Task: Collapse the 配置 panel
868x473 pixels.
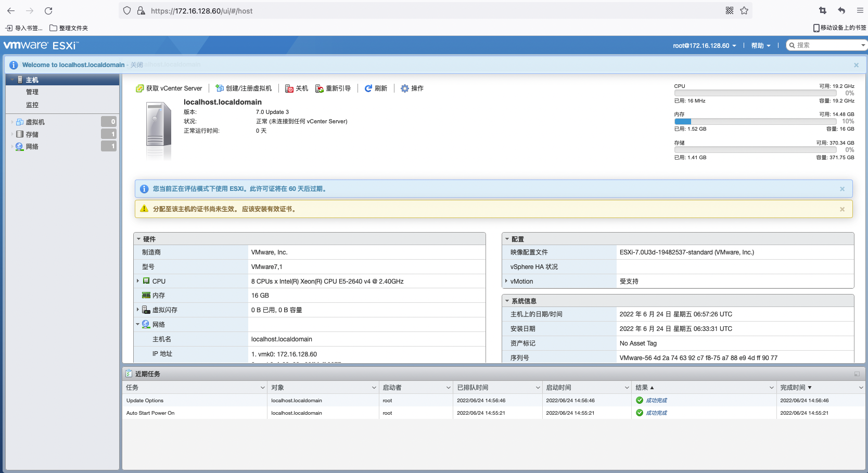Action: point(507,239)
